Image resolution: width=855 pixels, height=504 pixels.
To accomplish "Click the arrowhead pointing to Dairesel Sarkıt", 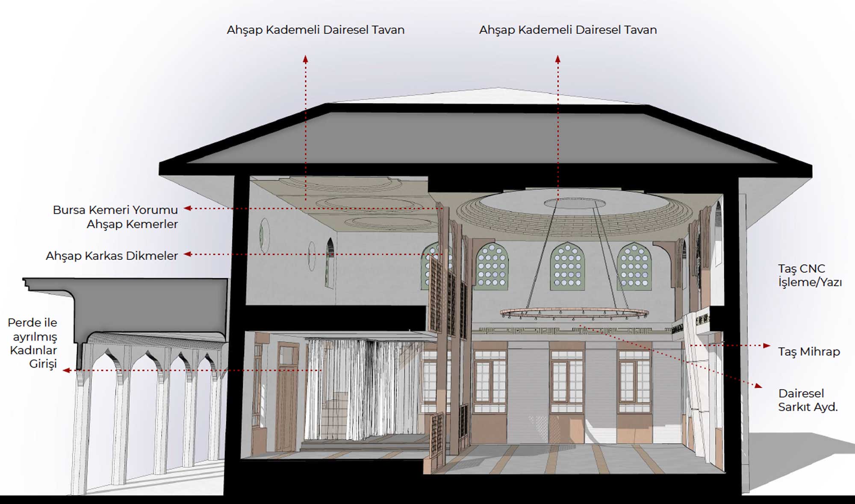I will (x=758, y=386).
